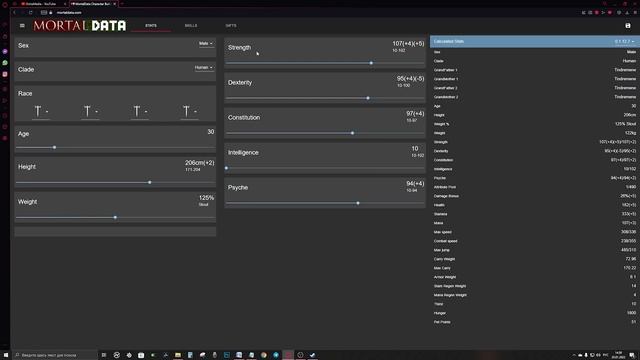Open the hamburger menu beside the MortalData logo
The height and width of the screenshot is (360, 640).
tap(22, 26)
